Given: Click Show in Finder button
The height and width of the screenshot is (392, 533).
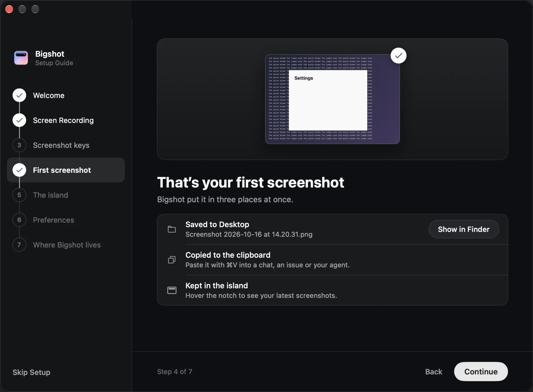Looking at the screenshot, I should coord(464,229).
